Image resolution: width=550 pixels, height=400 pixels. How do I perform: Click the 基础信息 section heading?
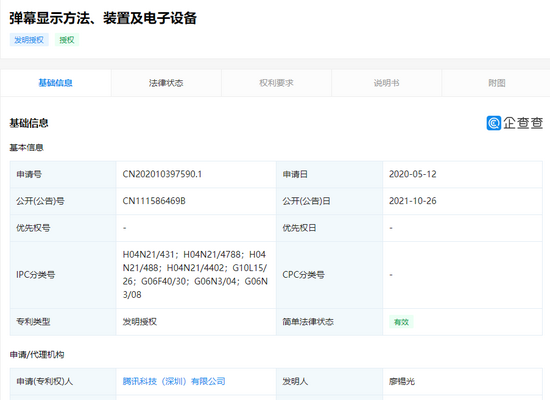point(29,123)
